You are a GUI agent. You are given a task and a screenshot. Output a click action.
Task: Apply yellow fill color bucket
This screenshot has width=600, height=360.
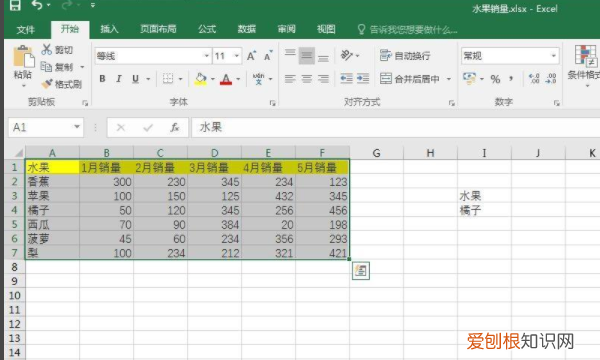[201, 79]
